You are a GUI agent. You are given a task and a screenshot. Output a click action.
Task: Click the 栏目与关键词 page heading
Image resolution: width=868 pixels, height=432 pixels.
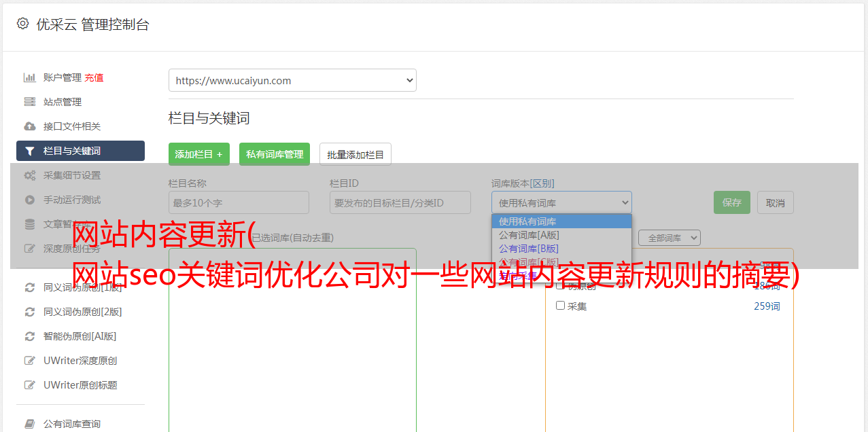[209, 118]
